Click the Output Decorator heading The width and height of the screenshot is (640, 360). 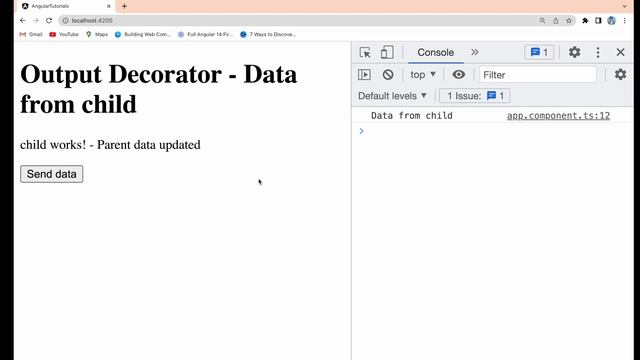pyautogui.click(x=159, y=89)
